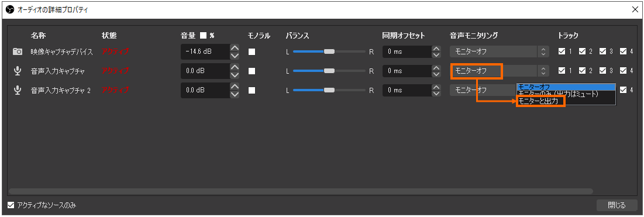Image resolution: width=644 pixels, height=217 pixels.
Task: Increase volume of 音声入力キャプチャ with up arrow
Action: pos(235,67)
